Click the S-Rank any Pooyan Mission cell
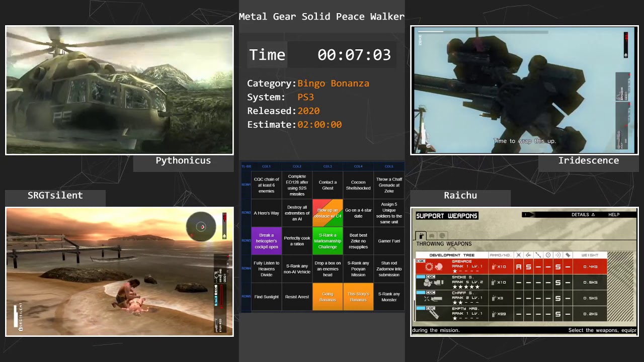This screenshot has height=362, width=644. tap(358, 269)
